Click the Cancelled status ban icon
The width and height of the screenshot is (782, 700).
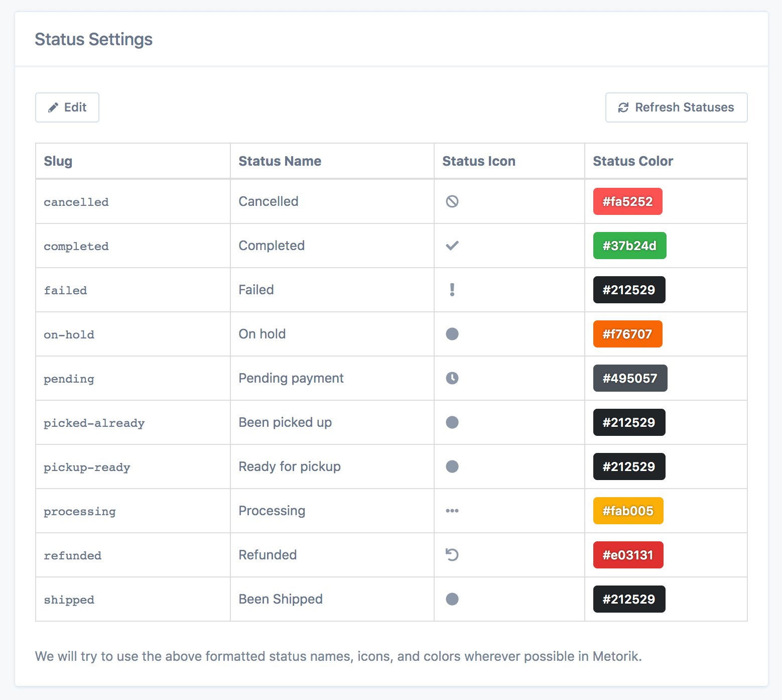[x=452, y=201]
